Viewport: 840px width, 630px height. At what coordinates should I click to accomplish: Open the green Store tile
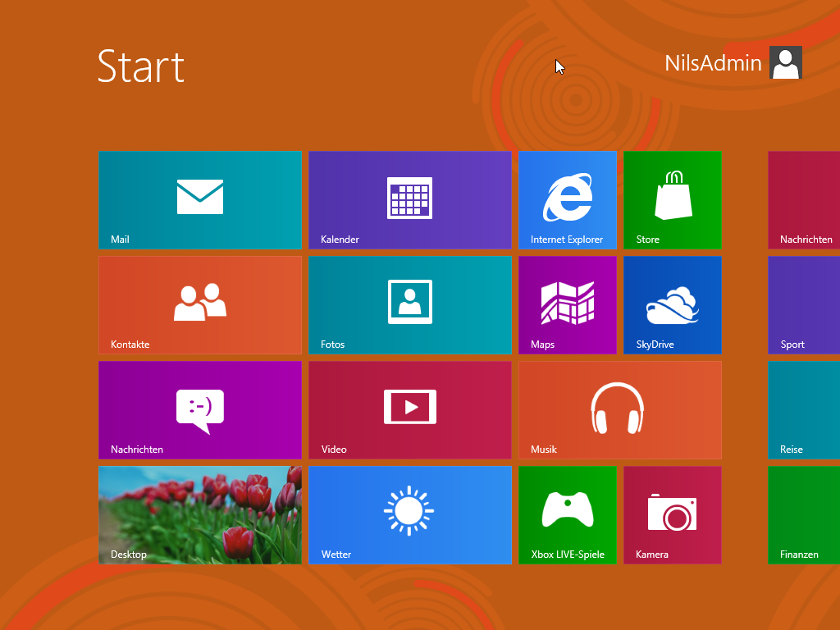coord(673,200)
